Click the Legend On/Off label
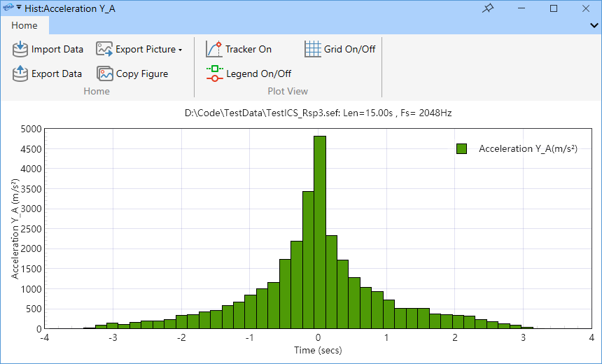The height and width of the screenshot is (364, 602). [259, 73]
